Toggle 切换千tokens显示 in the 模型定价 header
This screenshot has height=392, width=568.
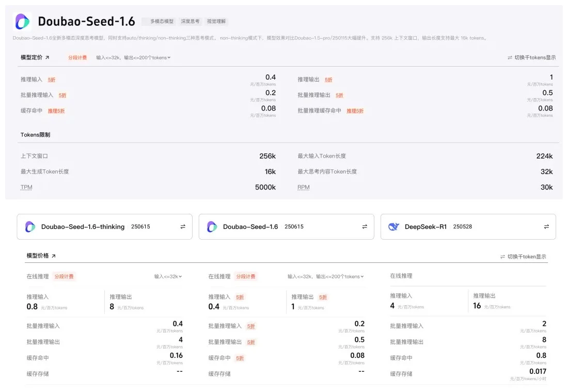tap(531, 58)
